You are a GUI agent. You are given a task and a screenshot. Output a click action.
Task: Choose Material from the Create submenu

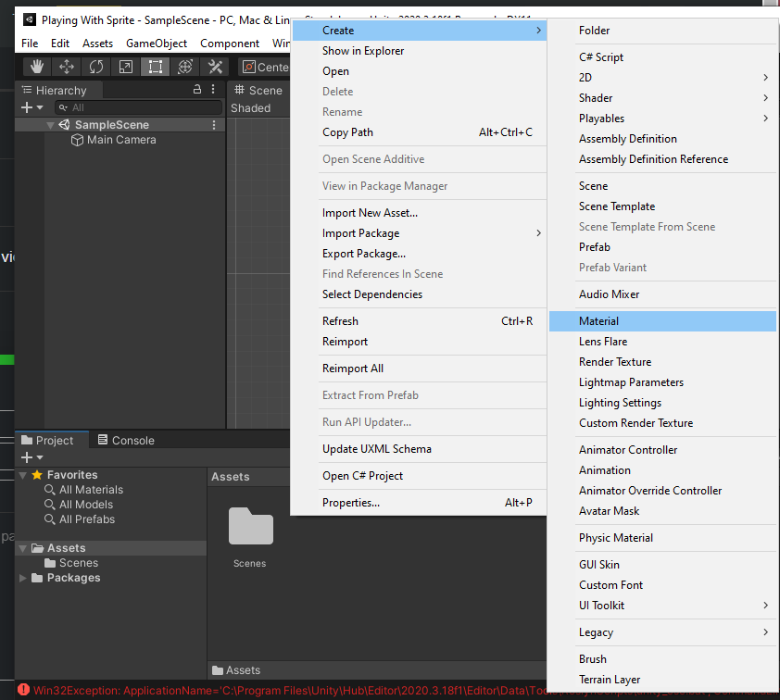598,321
